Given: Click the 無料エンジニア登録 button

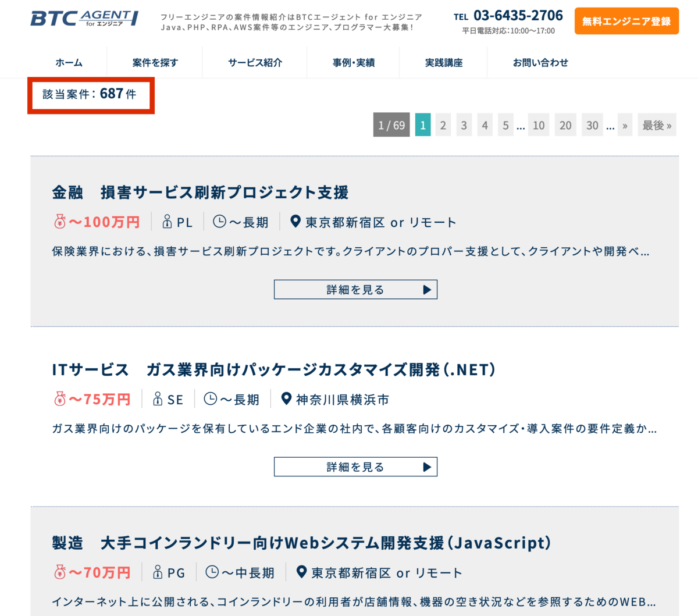Looking at the screenshot, I should pos(626,21).
